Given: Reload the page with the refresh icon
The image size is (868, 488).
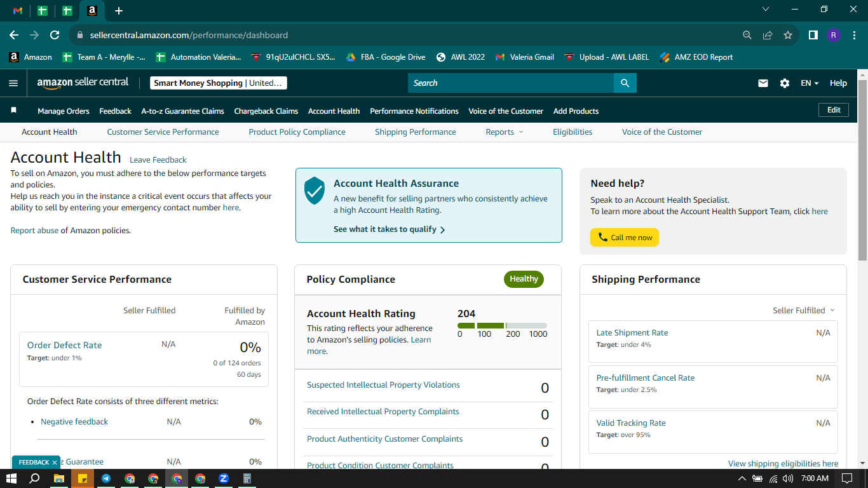Looking at the screenshot, I should pos(55,35).
